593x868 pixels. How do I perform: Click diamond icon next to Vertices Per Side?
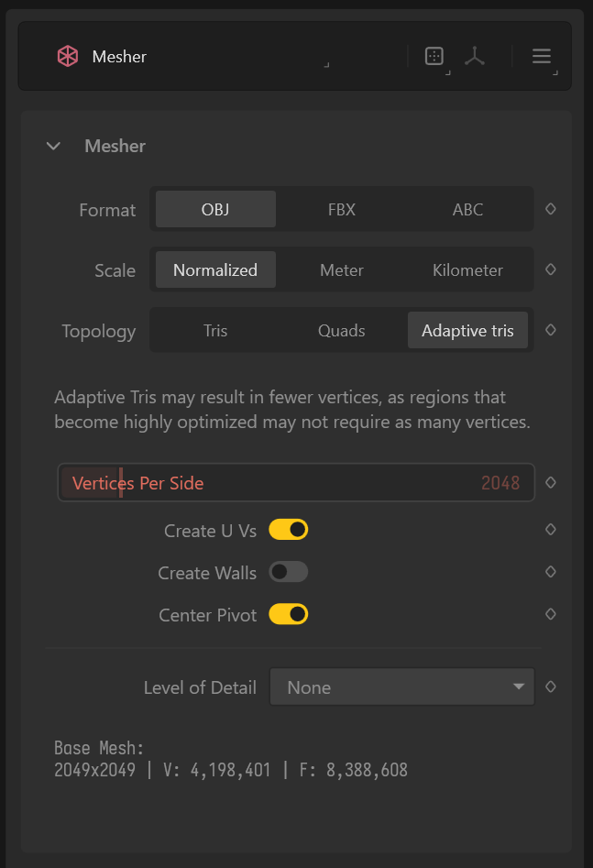tap(551, 482)
